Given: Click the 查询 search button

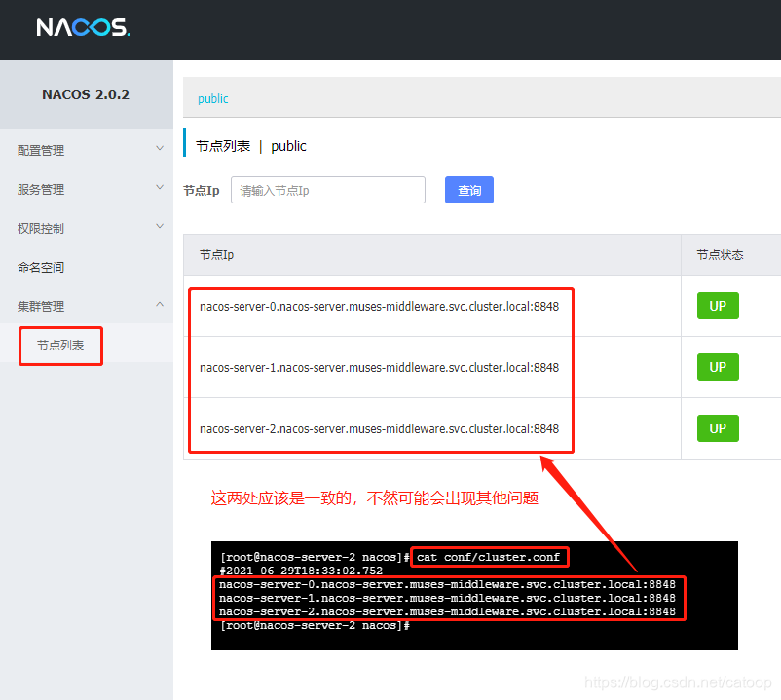Looking at the screenshot, I should 469,190.
